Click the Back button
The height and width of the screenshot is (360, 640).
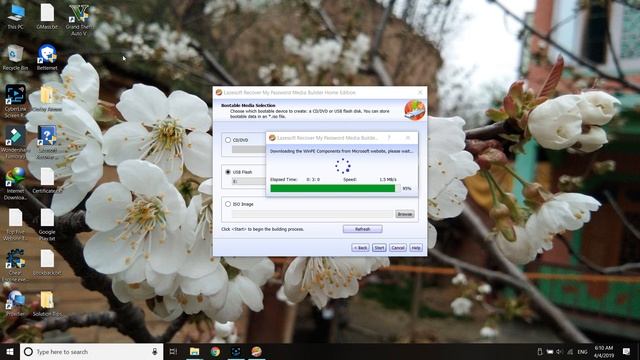[360, 248]
